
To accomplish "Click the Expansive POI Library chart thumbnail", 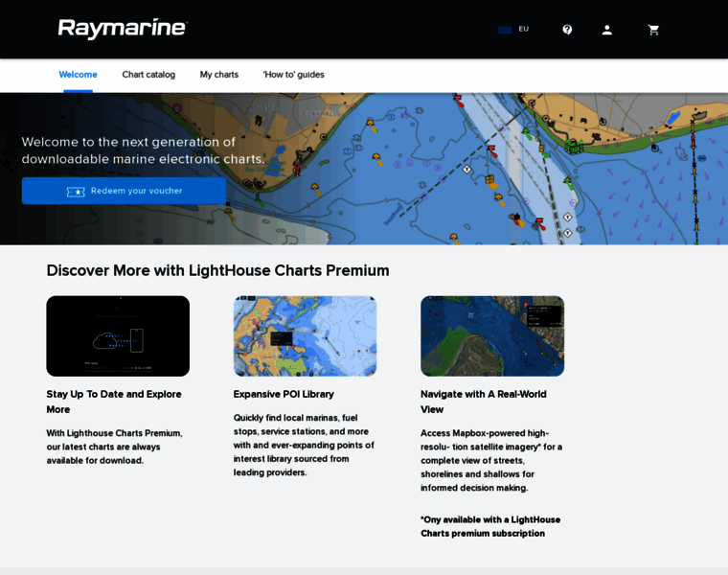I will (305, 336).
